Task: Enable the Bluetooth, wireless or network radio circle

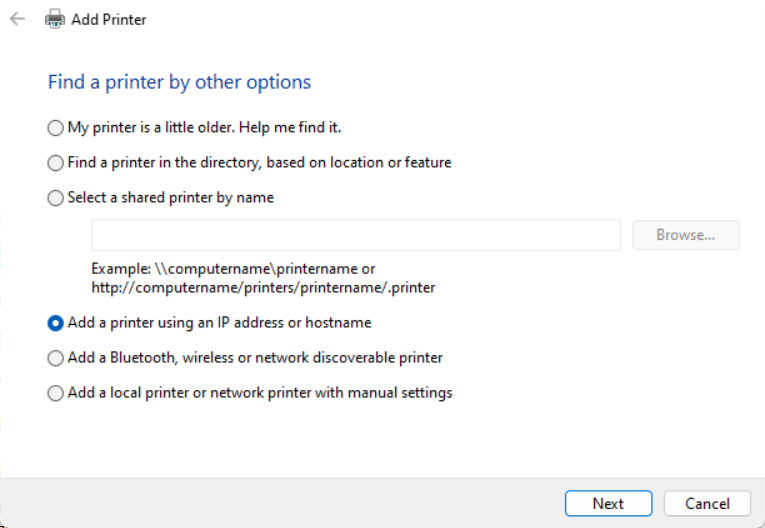Action: click(55, 358)
